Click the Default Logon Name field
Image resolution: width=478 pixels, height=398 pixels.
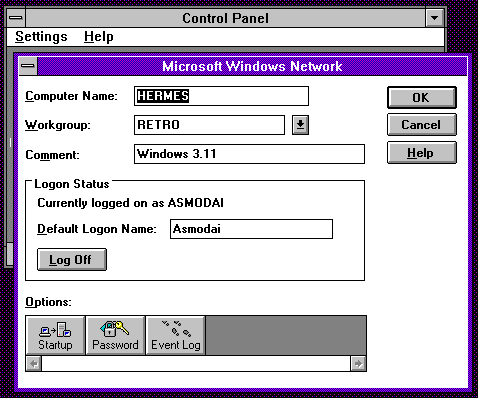(251, 229)
